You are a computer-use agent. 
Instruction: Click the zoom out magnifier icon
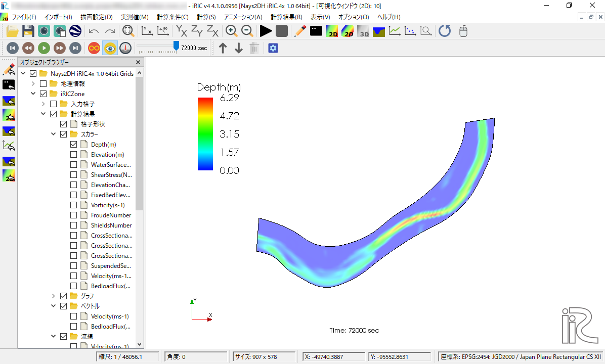[247, 31]
